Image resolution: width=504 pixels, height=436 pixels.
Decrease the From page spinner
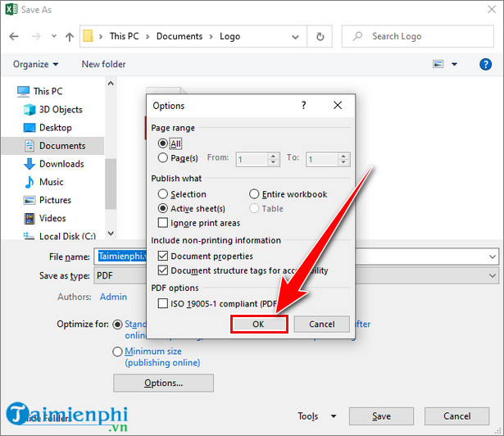pyautogui.click(x=273, y=162)
